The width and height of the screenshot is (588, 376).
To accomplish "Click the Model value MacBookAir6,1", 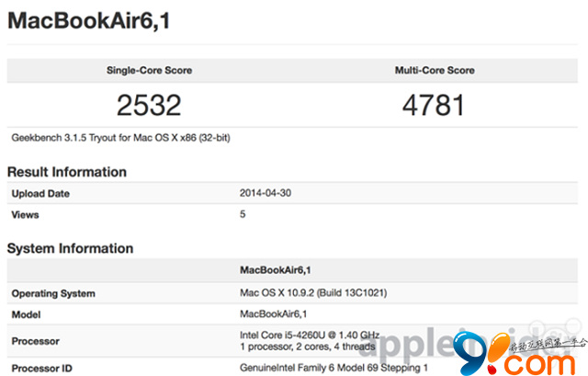I will tap(274, 313).
